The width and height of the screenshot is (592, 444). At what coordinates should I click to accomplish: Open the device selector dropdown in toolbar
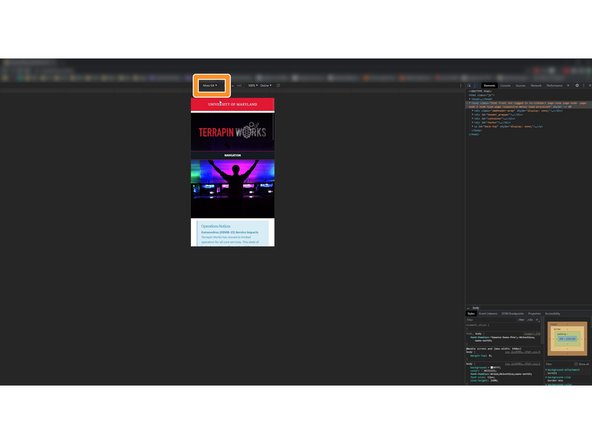click(210, 86)
